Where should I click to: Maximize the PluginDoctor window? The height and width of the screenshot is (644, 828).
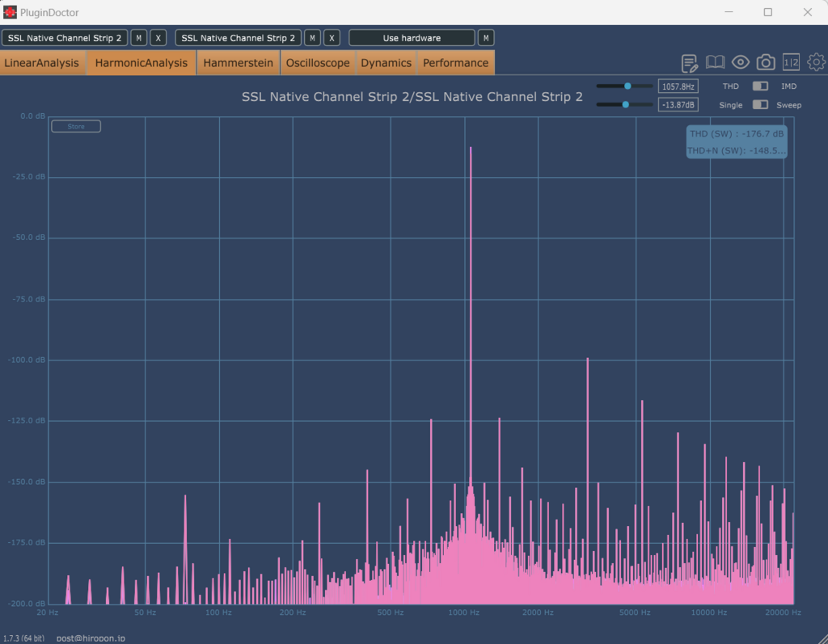tap(768, 11)
